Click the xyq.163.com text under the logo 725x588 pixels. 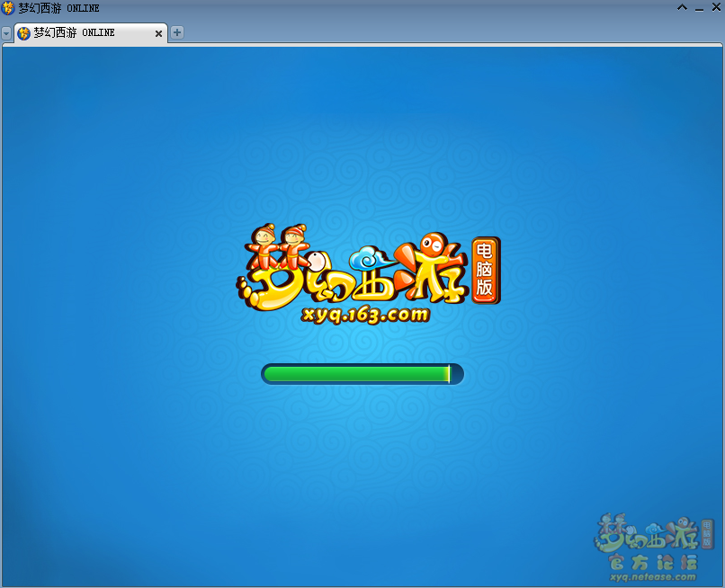pos(365,315)
